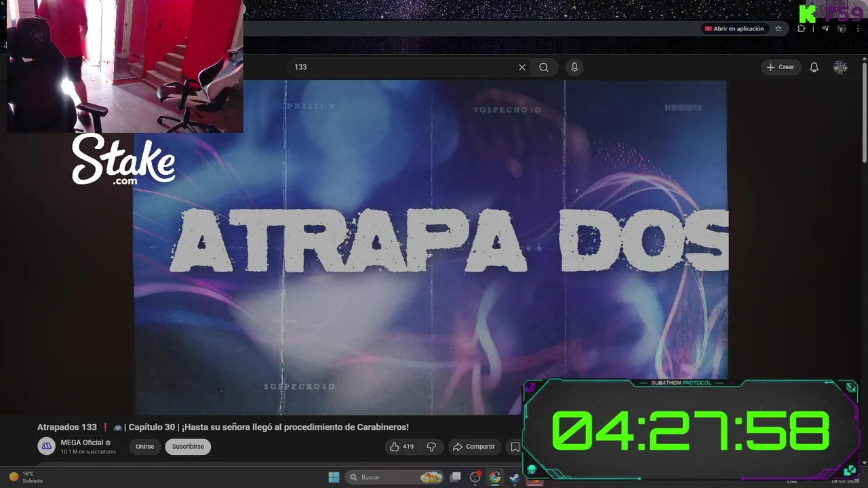Image resolution: width=868 pixels, height=488 pixels.
Task: Open browser profile avatar in toolbar
Action: coord(842,28)
